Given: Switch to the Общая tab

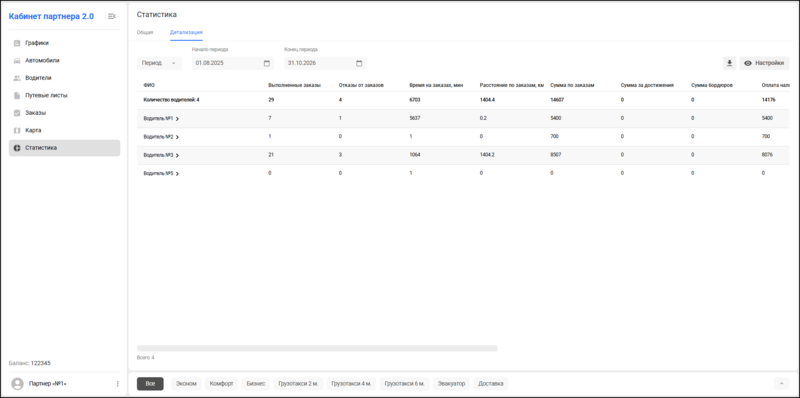Looking at the screenshot, I should [x=145, y=32].
